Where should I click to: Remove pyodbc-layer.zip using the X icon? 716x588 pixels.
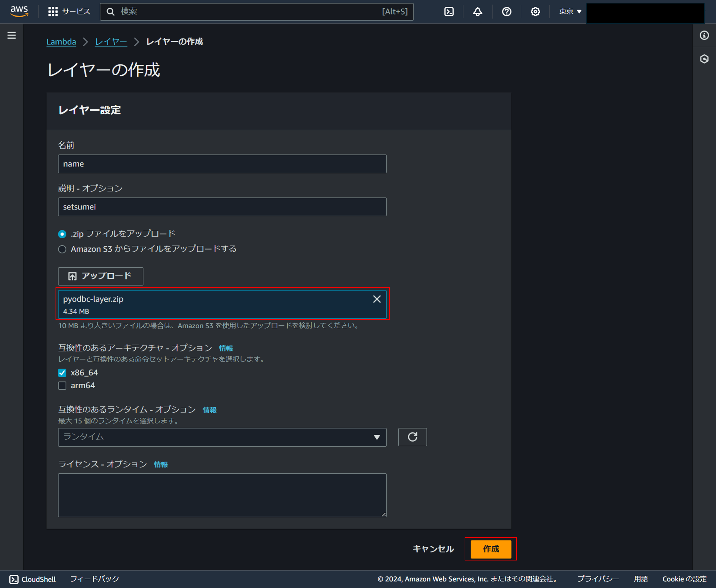point(376,299)
